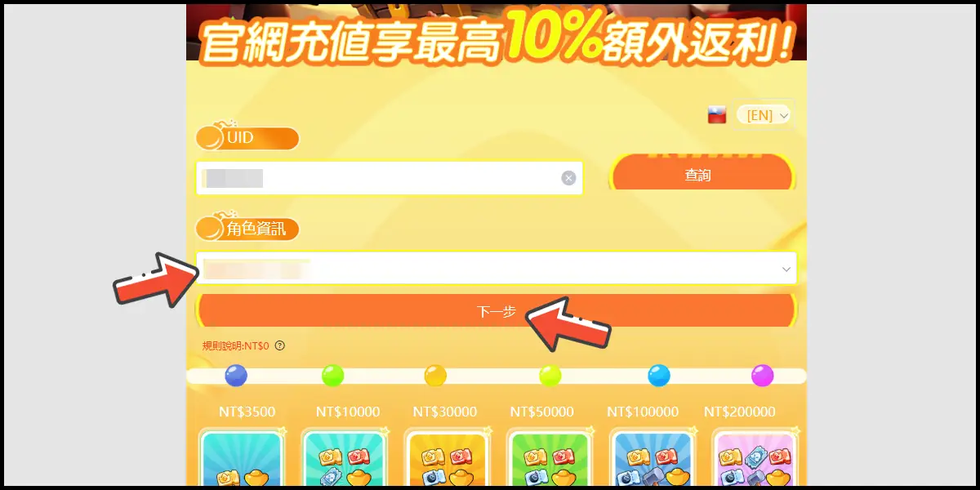Open the rules help question mark icon
Viewport: 980px width, 490px height.
tap(280, 345)
